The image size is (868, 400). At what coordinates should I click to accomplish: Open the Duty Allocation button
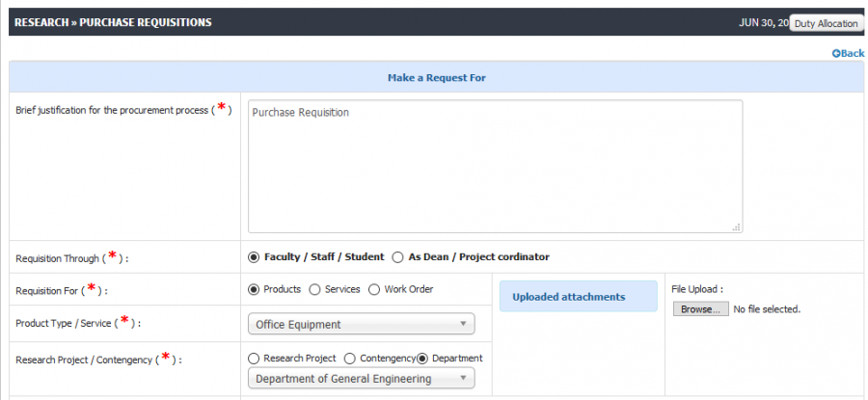click(x=826, y=23)
